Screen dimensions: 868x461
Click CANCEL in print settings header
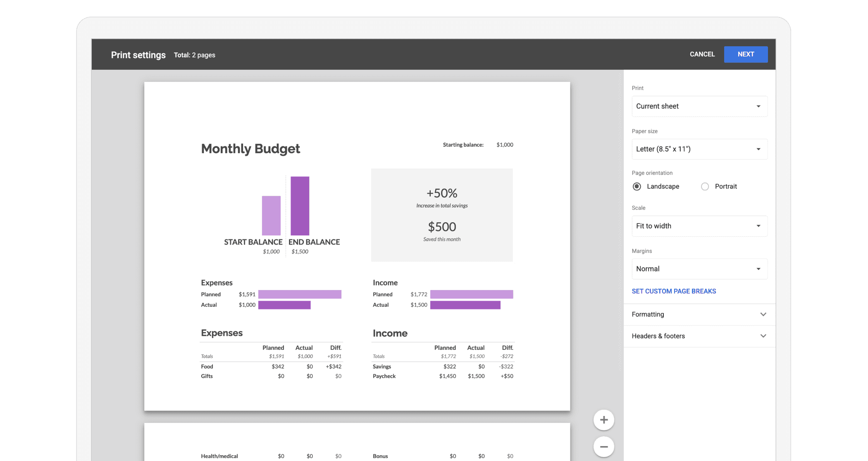point(702,55)
